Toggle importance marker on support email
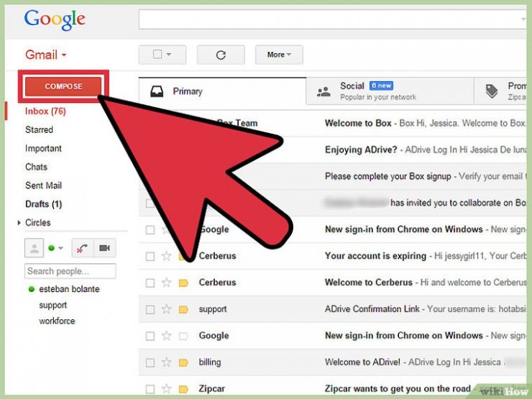Image resolution: width=532 pixels, height=399 pixels. coord(183,309)
